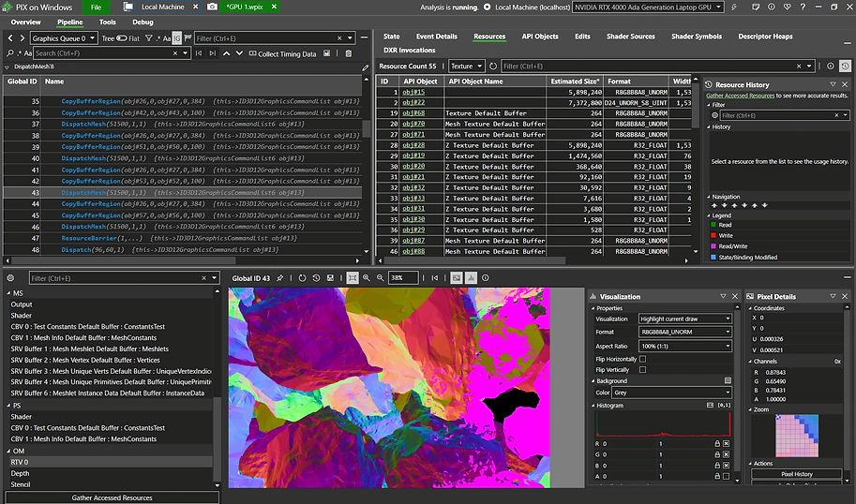The width and height of the screenshot is (856, 504).
Task: Toggle the G channel checkbox in histogram
Action: click(x=726, y=454)
